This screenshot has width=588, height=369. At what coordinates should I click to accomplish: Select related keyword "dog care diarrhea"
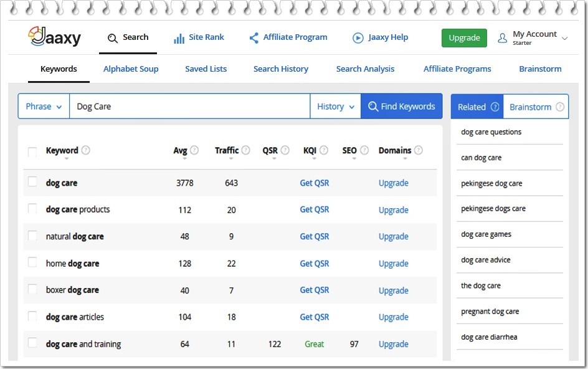[489, 337]
